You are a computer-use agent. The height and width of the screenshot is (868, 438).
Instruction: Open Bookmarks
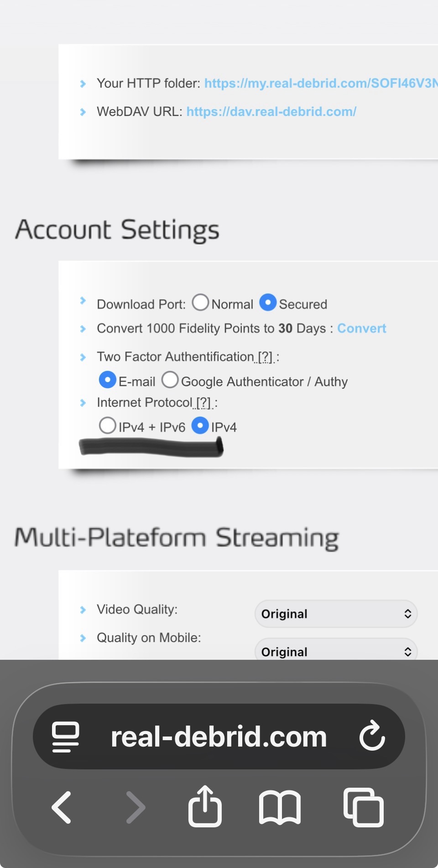[x=280, y=807]
